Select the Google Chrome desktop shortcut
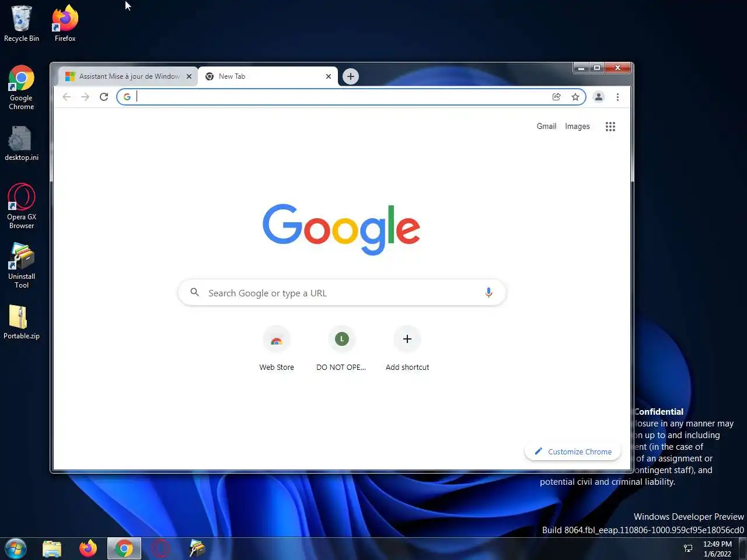 coord(22,87)
